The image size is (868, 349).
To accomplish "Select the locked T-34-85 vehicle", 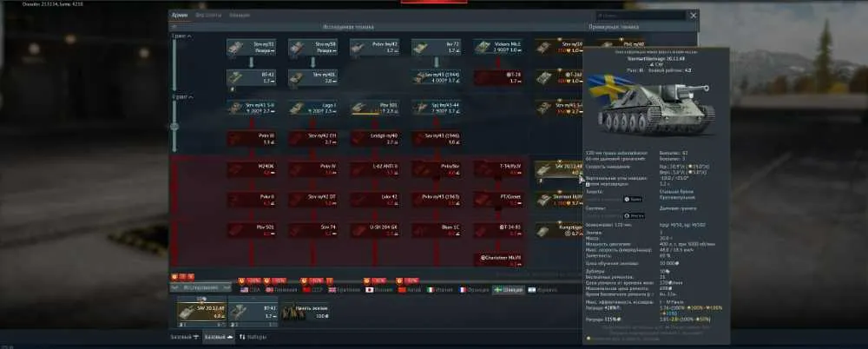I will (498, 230).
